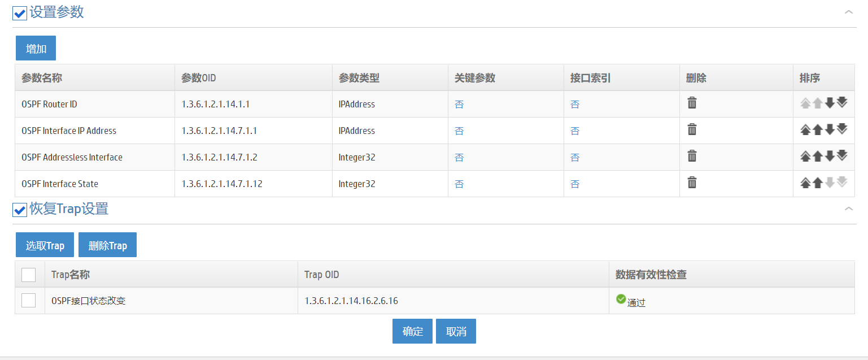Click the greyed move-down arrow for OSPF Interface State
The width and height of the screenshot is (868, 360).
coord(830,183)
